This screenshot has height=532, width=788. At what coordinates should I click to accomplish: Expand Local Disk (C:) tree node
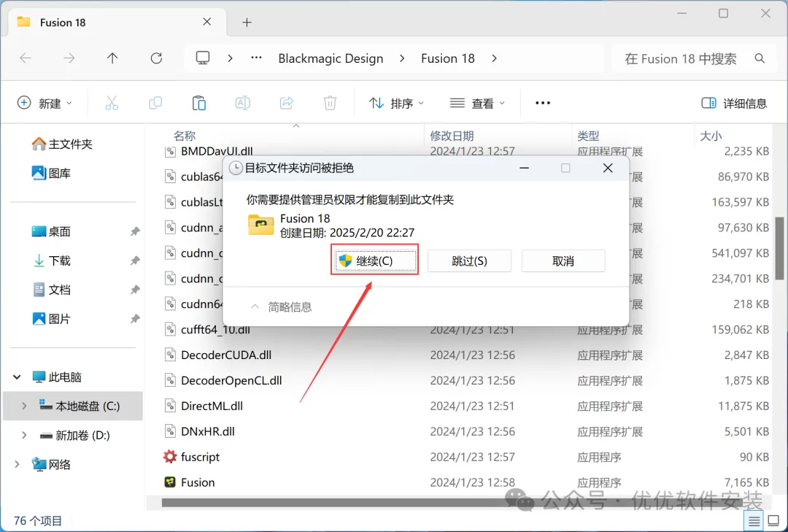click(x=24, y=406)
